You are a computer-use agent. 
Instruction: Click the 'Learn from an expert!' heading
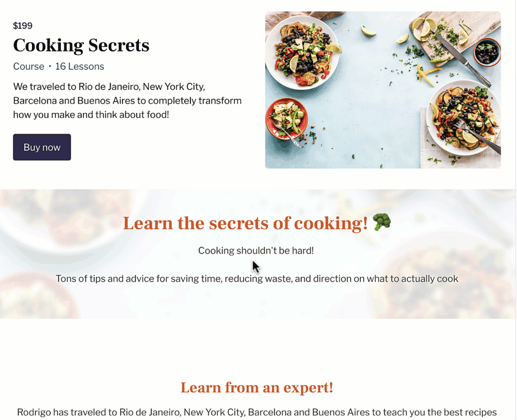pos(257,387)
